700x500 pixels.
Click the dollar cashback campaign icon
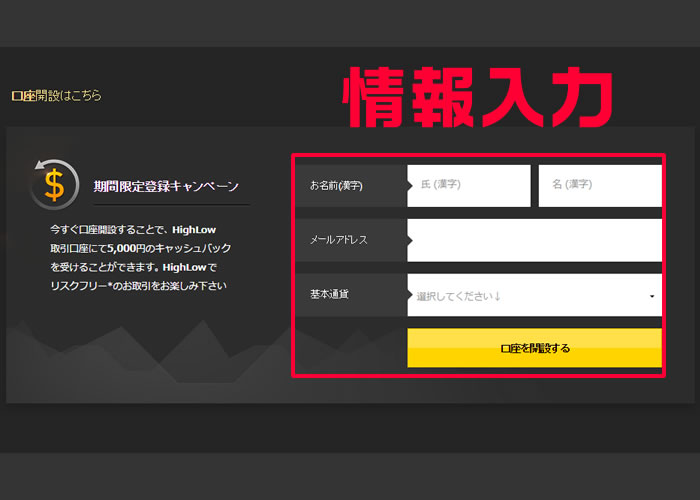[x=54, y=185]
